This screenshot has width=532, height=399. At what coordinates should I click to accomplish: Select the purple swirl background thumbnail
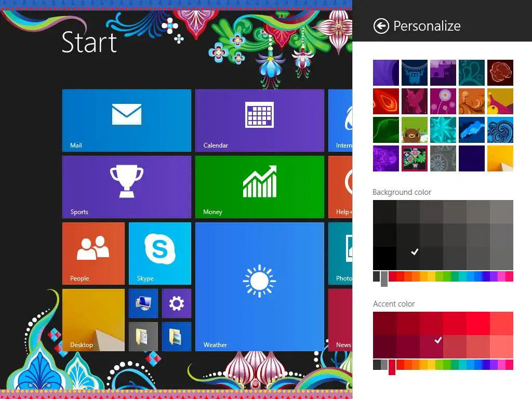[x=386, y=73]
